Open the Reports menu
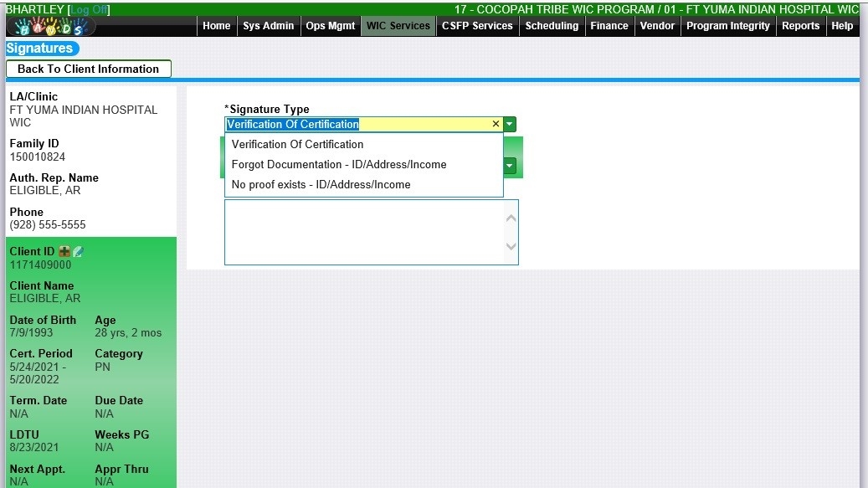868x488 pixels. pos(800,26)
